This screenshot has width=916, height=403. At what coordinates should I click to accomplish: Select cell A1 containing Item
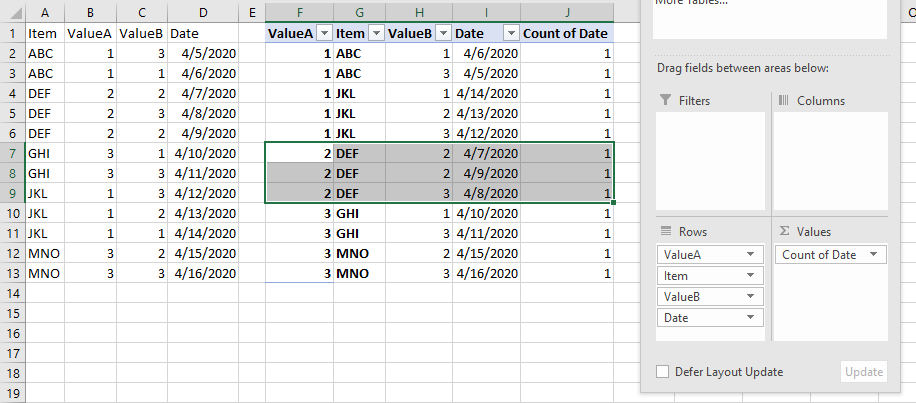45,34
